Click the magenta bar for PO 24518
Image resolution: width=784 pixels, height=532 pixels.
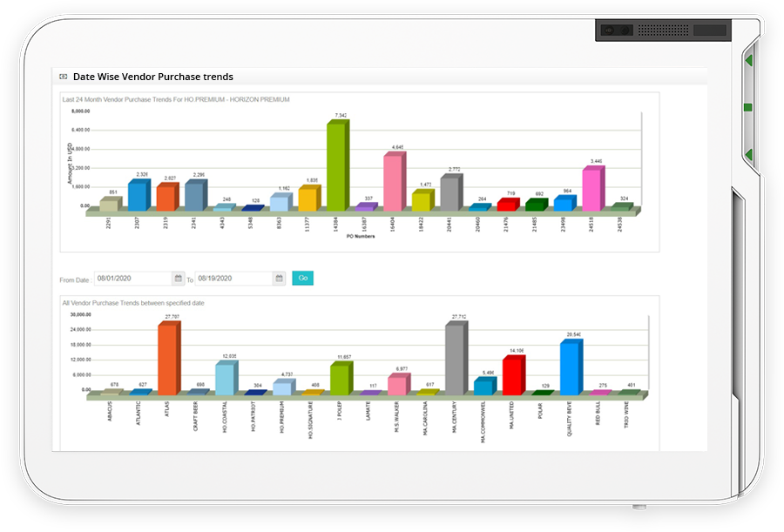tap(591, 188)
